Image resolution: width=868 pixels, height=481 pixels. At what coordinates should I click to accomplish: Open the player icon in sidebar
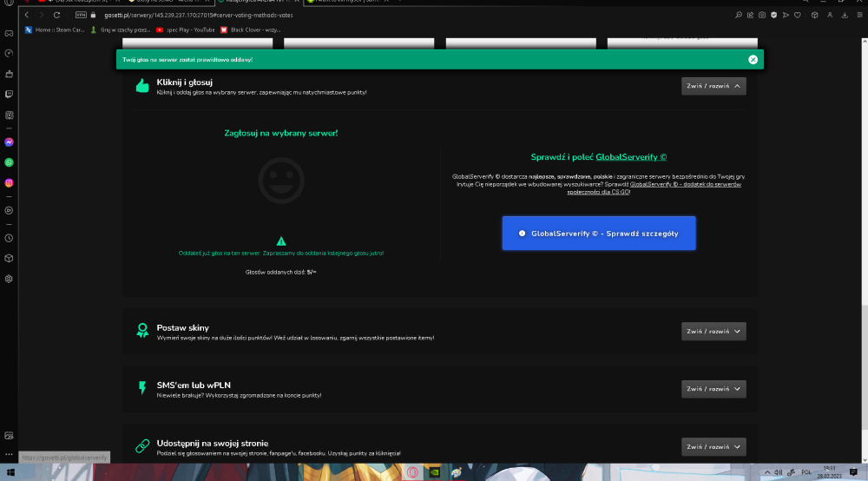pyautogui.click(x=9, y=210)
